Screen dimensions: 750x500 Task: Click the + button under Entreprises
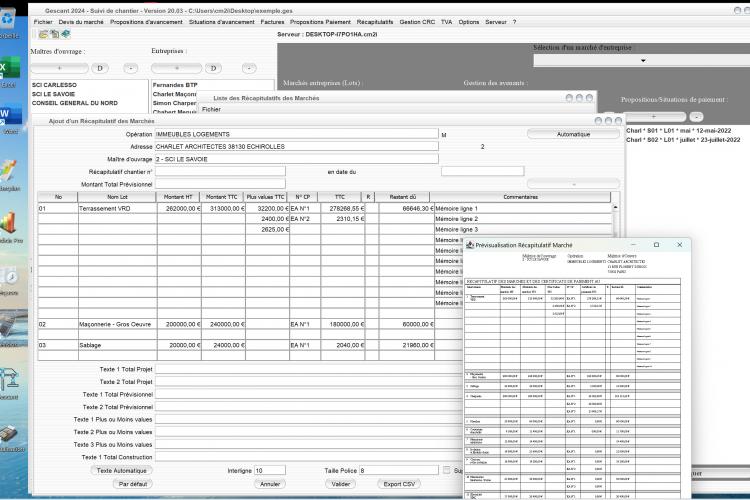(176, 68)
